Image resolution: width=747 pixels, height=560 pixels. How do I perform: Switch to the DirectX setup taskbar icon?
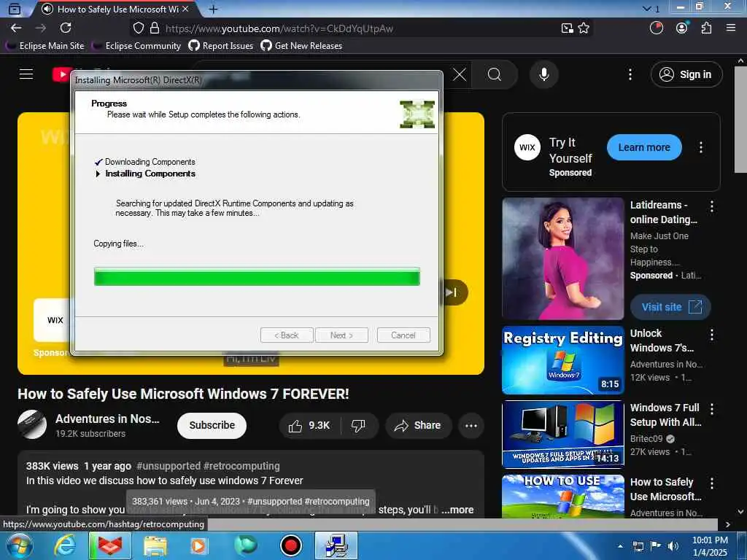(x=336, y=545)
